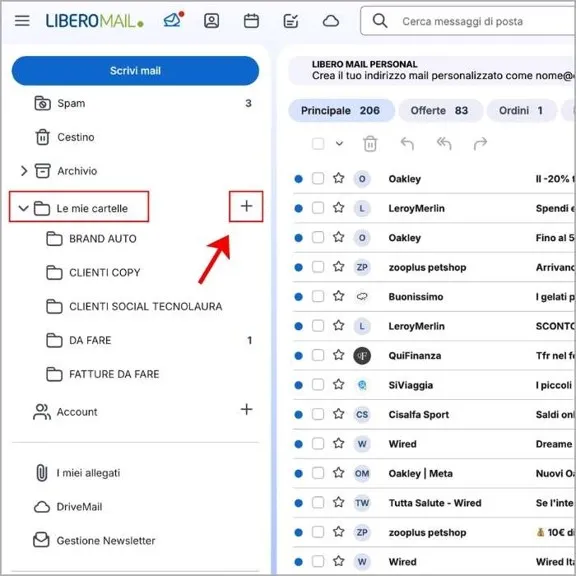
Task: Select checkbox for SiViaggia message
Action: click(318, 385)
